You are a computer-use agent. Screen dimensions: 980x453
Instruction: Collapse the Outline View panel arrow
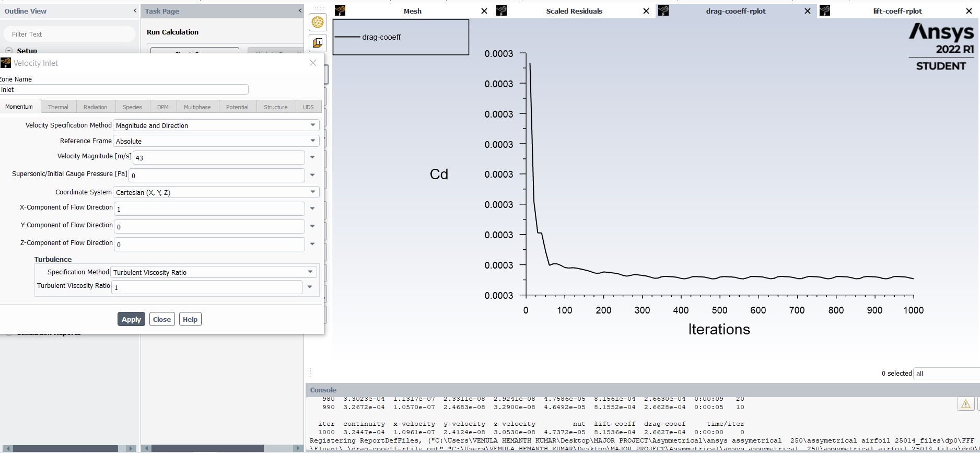pyautogui.click(x=135, y=10)
